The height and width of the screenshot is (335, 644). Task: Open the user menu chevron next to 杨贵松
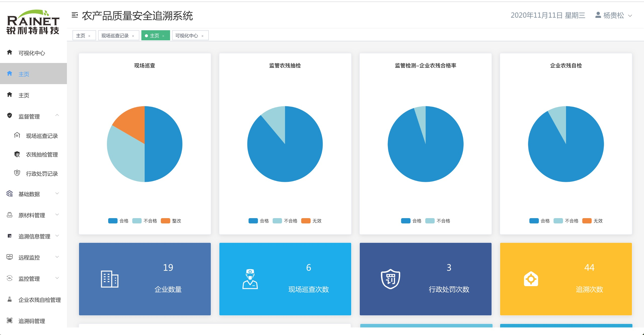pos(630,16)
